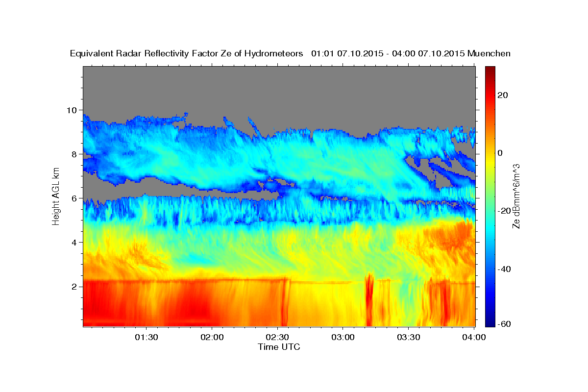Click the colorbar value label '0'
The image size is (588, 392).
[500, 153]
